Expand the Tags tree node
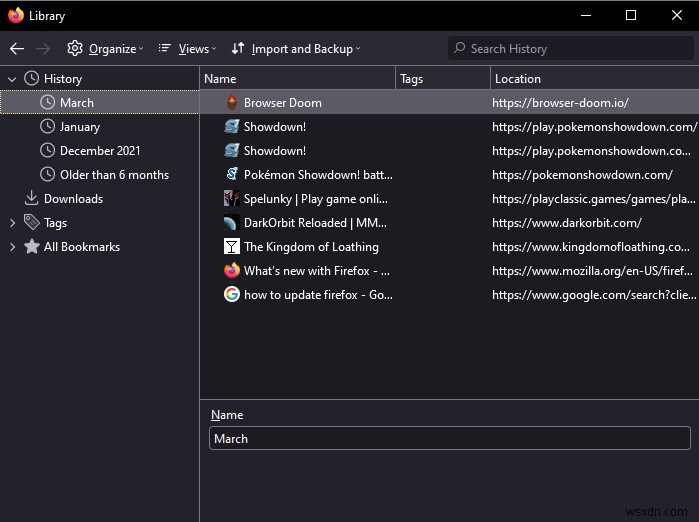The width and height of the screenshot is (699, 522). (12, 223)
